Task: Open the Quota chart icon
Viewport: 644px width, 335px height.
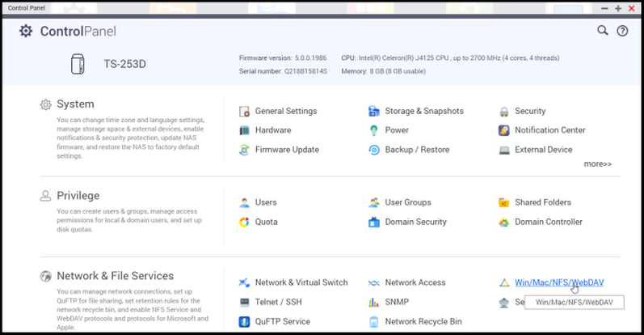Action: click(x=244, y=223)
